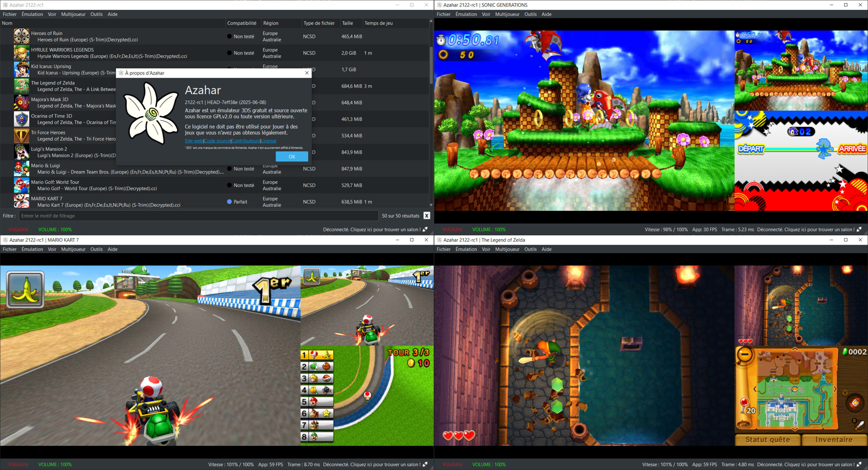Click the Kid Icarus: Uprising game icon
Screen dimensions: 868x470
[21, 70]
